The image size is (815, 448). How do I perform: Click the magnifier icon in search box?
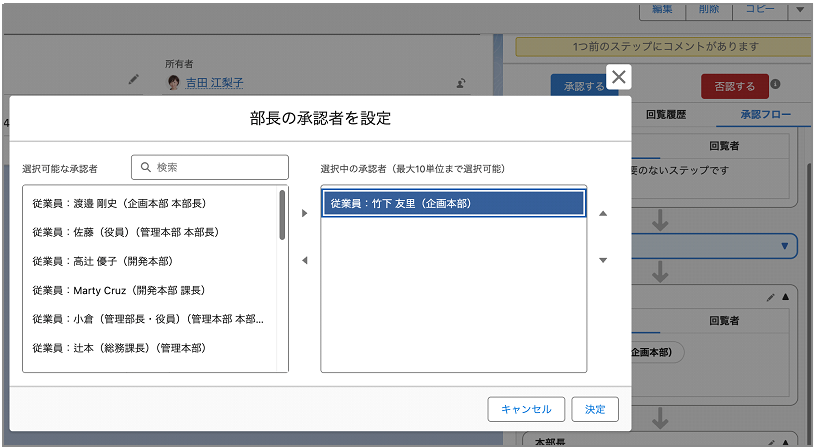tap(146, 167)
